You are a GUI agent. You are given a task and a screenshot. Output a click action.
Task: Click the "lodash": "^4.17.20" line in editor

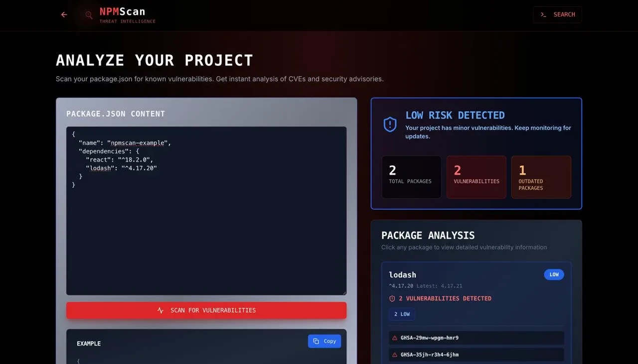pos(121,168)
